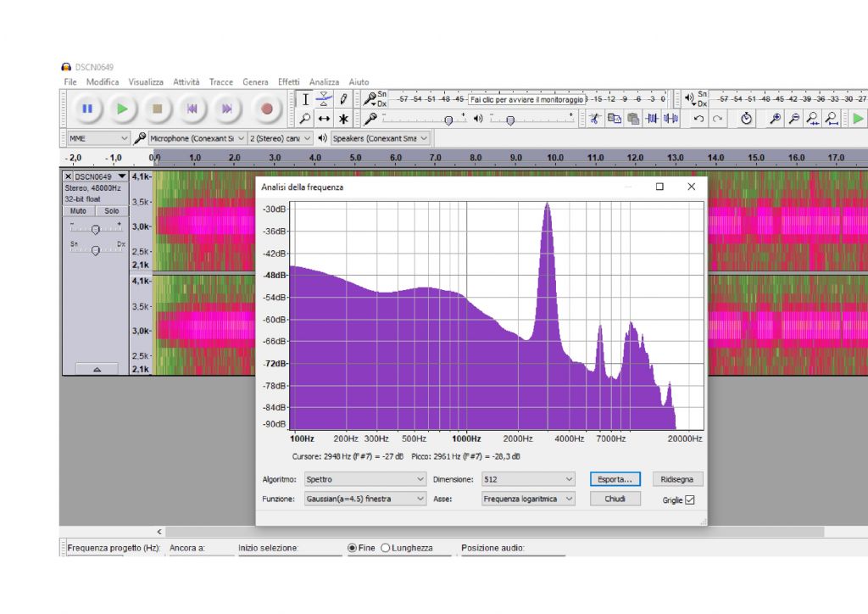
Task: Open the MME audio host dropdown
Action: pos(98,138)
